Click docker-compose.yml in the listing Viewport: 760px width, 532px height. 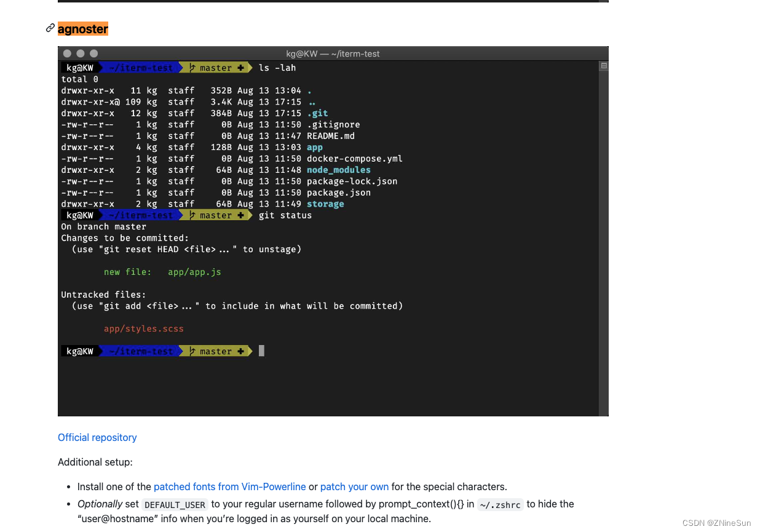355,159
